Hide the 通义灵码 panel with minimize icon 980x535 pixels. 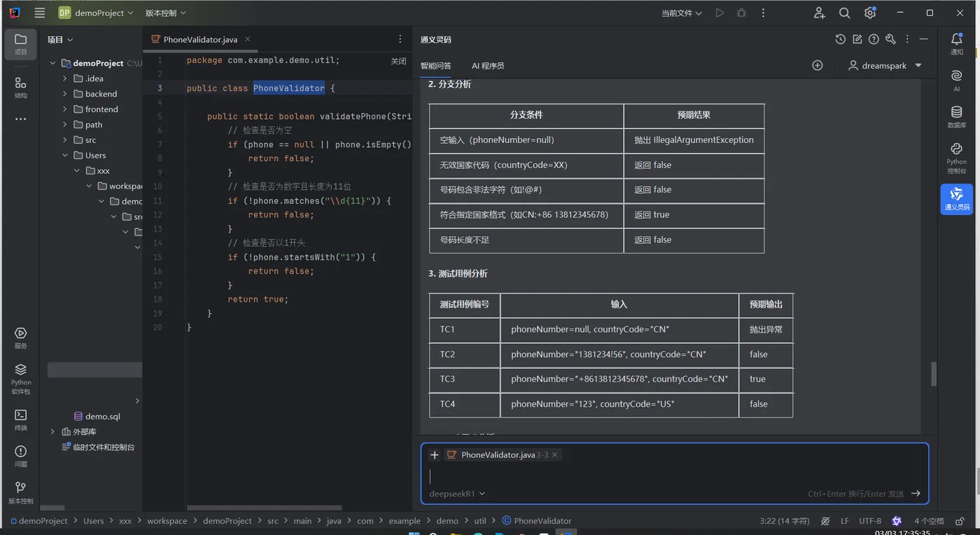[924, 39]
